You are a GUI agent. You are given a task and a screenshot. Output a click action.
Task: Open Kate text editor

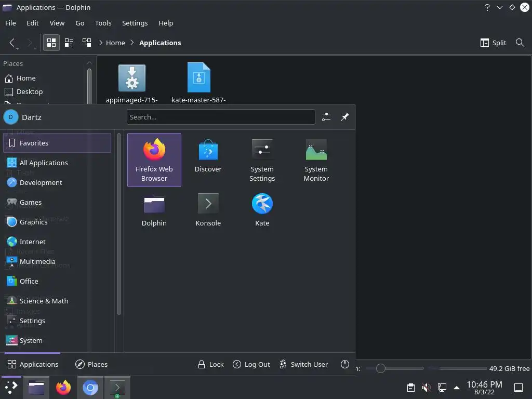(x=262, y=210)
